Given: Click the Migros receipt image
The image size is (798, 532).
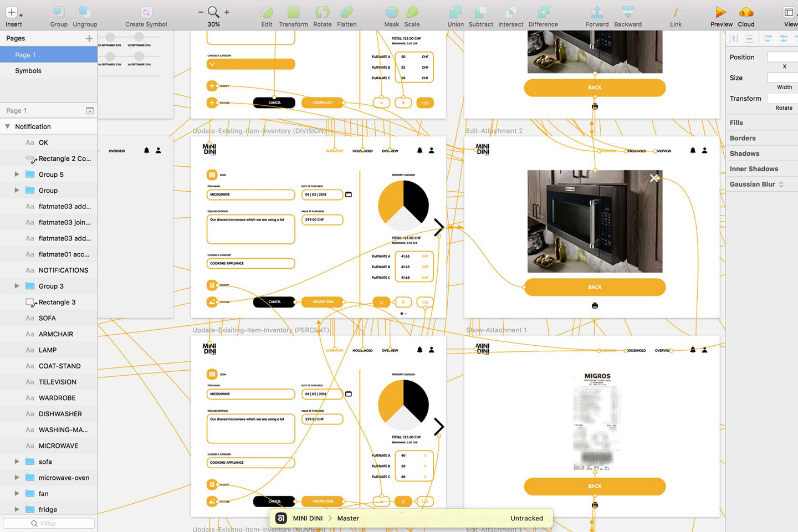Looking at the screenshot, I should pos(597,421).
